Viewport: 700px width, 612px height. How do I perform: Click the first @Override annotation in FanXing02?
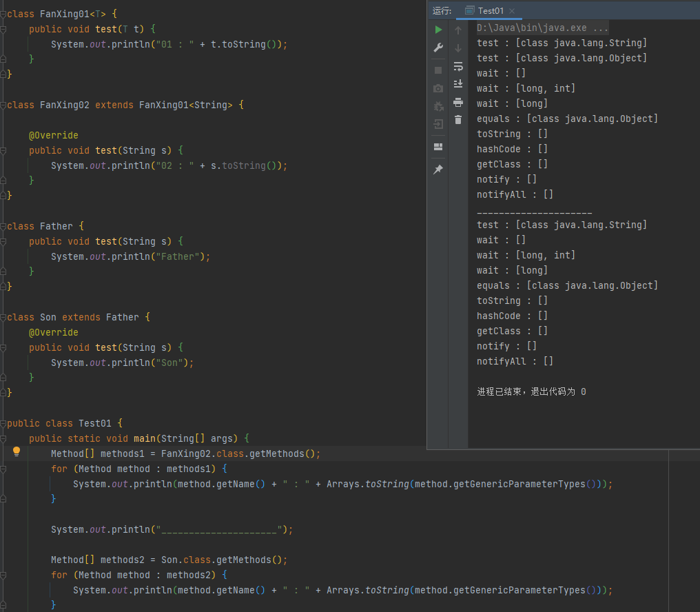(x=54, y=135)
